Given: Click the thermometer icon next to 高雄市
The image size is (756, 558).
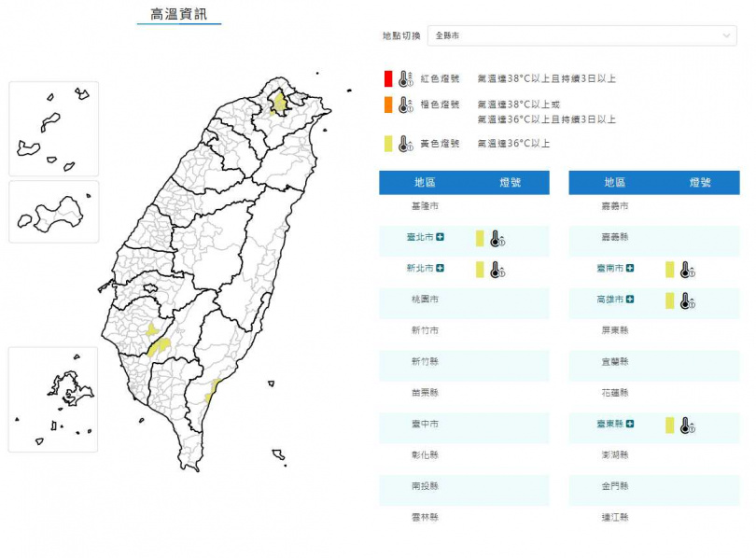Looking at the screenshot, I should tap(685, 300).
